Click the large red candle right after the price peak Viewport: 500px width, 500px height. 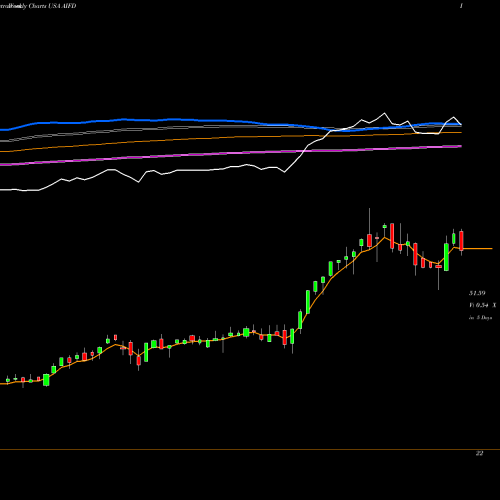coord(392,236)
